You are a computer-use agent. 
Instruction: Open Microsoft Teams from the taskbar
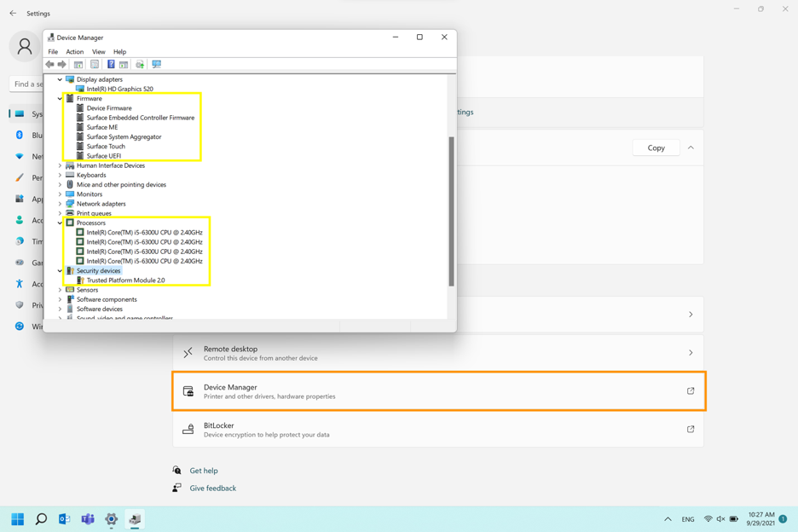[88, 519]
